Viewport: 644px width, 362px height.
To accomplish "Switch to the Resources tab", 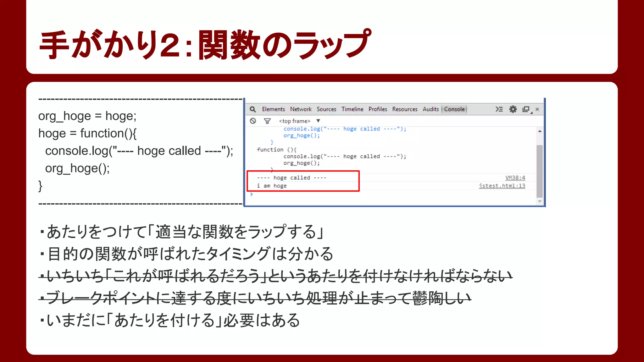I will [x=405, y=109].
